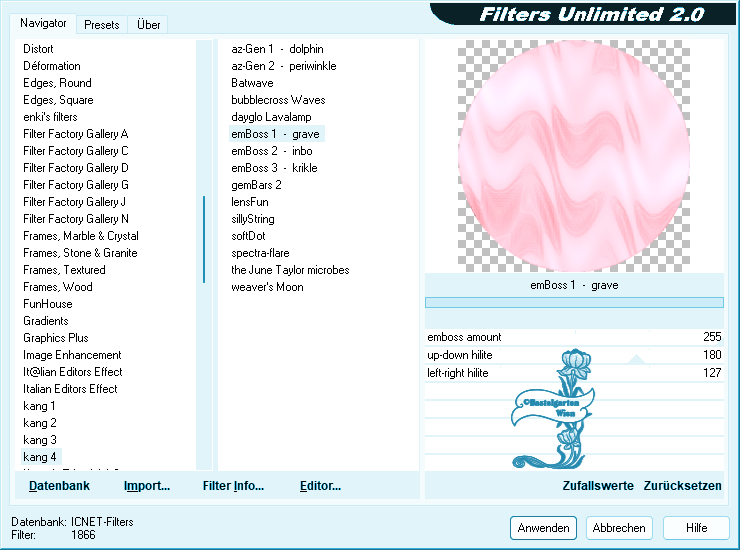Choose the Batwave filter
The image size is (740, 550).
[252, 83]
